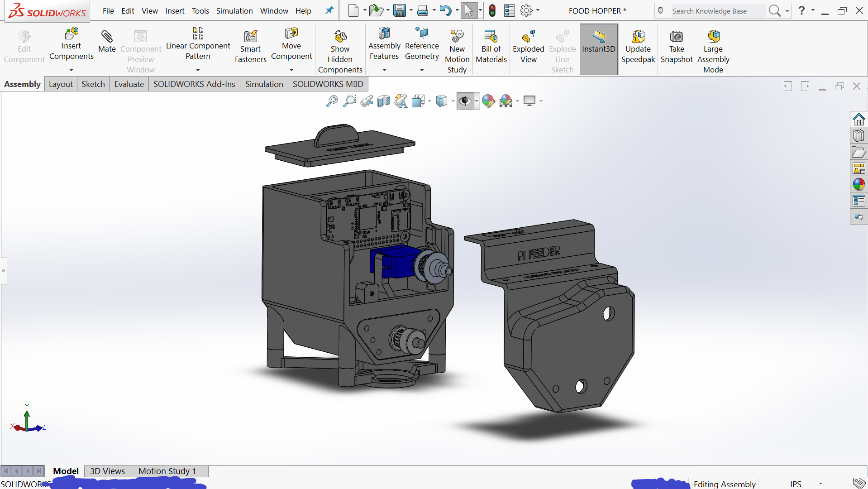Viewport: 868px width, 489px height.
Task: Switch to the SOLIDWORKS MBD tab
Action: (328, 84)
